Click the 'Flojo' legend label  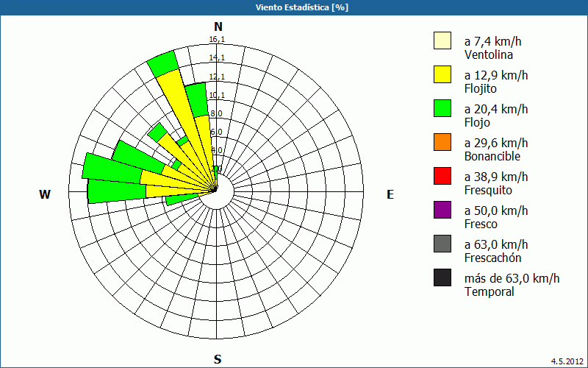pos(477,123)
